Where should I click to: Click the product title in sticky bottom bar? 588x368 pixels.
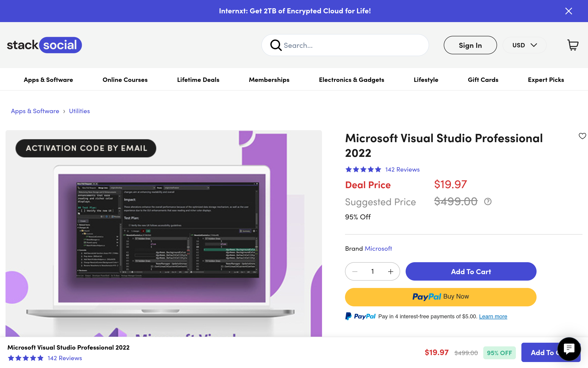(x=68, y=347)
